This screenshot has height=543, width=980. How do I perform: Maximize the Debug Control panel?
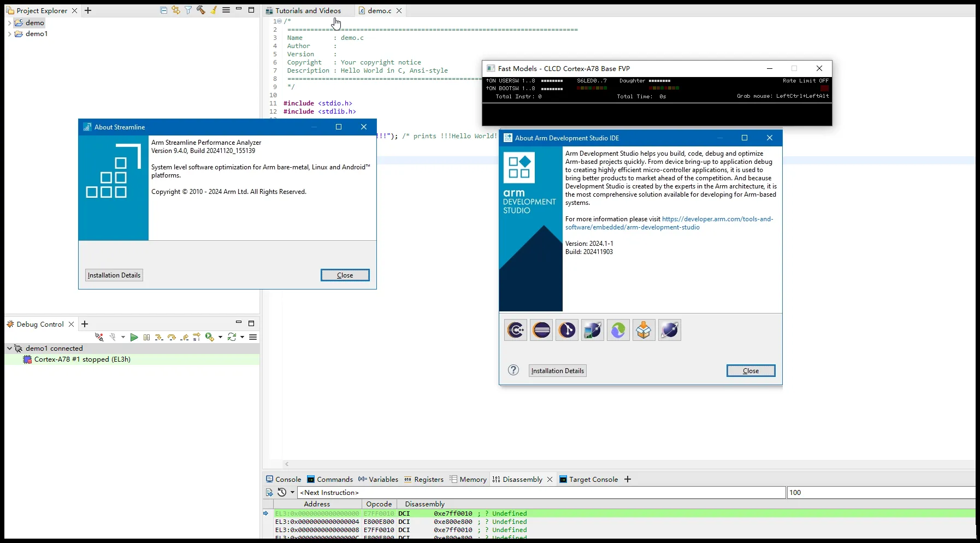251,323
